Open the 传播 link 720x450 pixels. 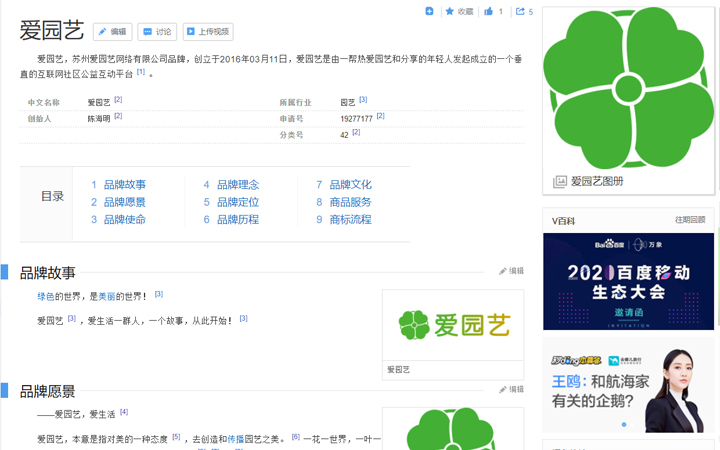236,439
